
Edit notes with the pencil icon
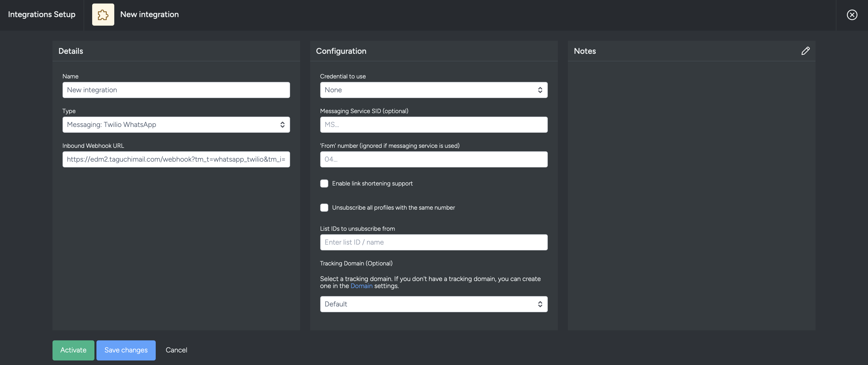(805, 51)
